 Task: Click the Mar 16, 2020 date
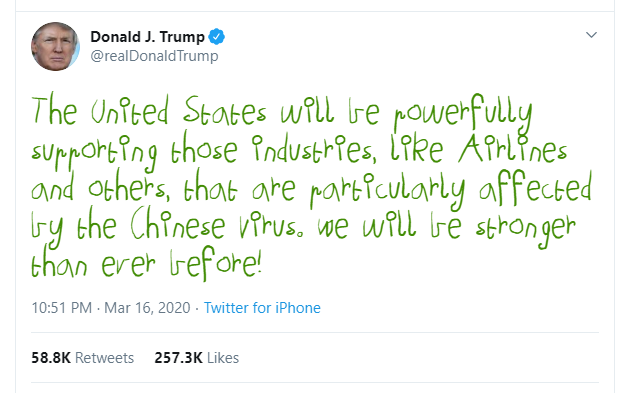coord(147,308)
